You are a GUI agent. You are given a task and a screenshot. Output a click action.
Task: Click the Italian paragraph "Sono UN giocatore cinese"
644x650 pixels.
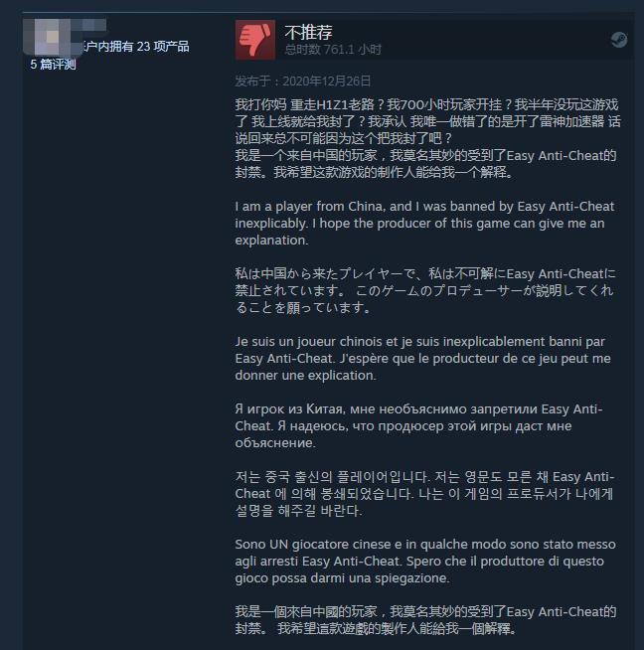tap(425, 561)
